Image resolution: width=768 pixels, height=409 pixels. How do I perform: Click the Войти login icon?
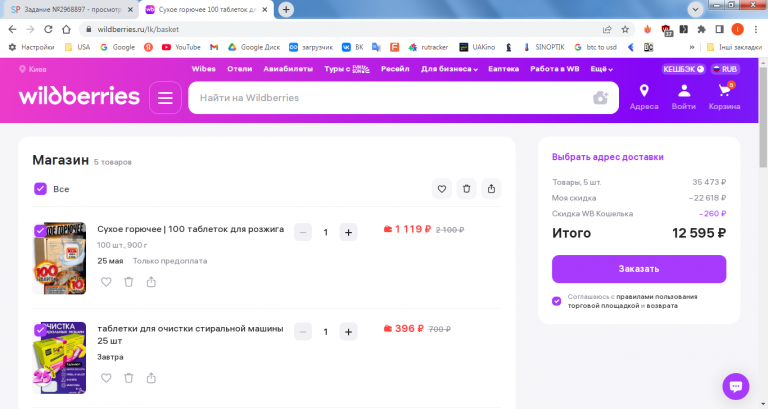pos(684,96)
